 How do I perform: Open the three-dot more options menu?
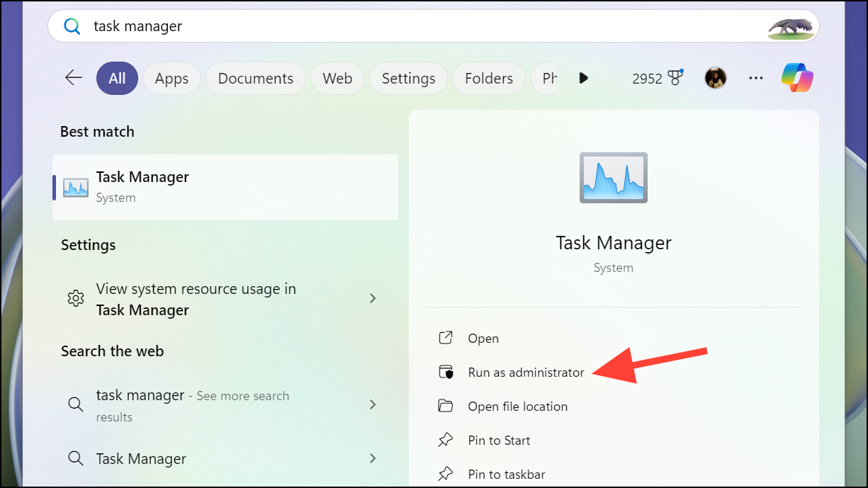coord(756,78)
